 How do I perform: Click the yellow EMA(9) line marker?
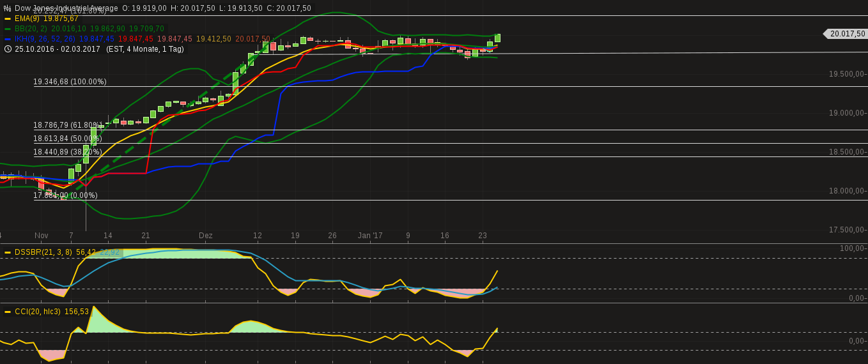click(8, 19)
